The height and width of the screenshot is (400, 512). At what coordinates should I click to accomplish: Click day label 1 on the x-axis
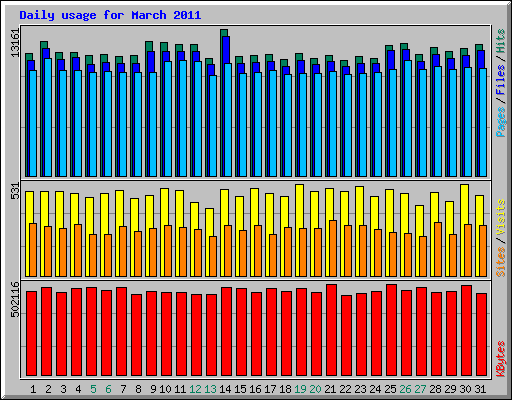click(33, 389)
